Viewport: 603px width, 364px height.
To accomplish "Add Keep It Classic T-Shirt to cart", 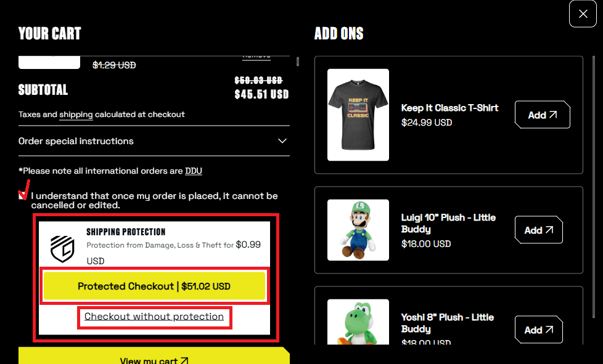I will (x=542, y=115).
